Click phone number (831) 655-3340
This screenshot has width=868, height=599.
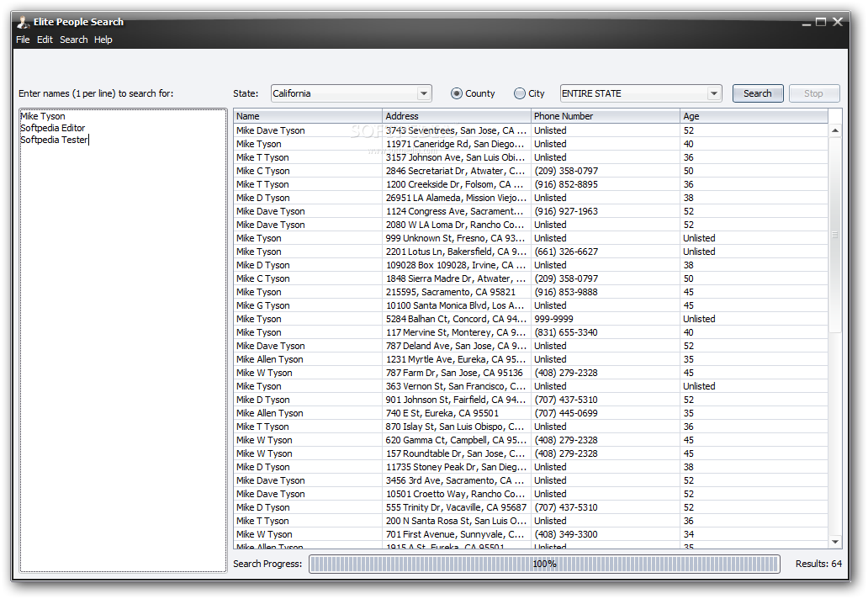click(566, 332)
